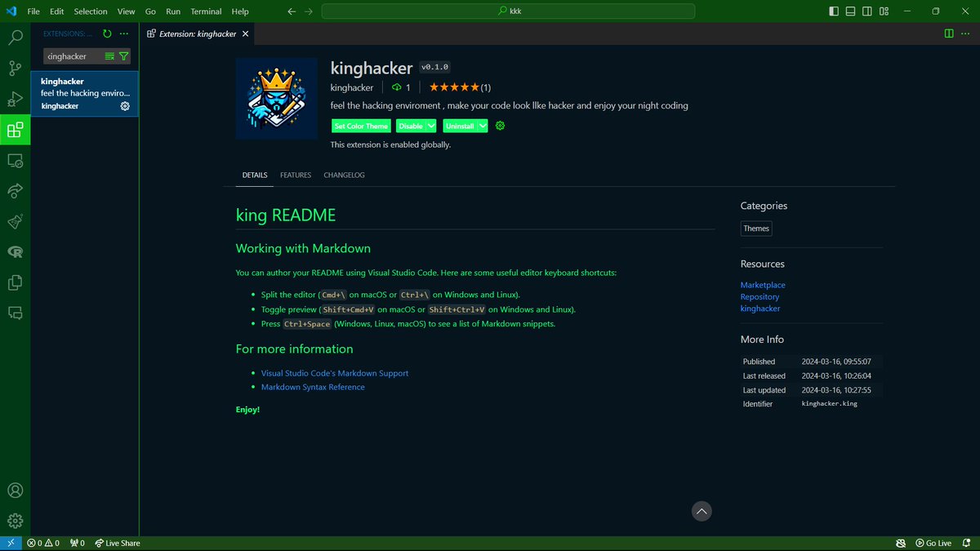Click the Go Live status bar item
The image size is (980, 551).
pos(933,543)
